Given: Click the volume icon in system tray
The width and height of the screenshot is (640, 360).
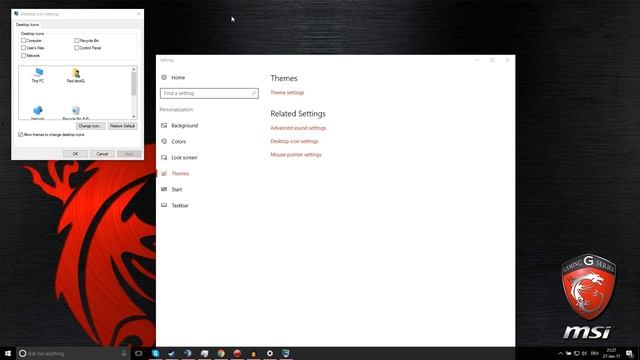Looking at the screenshot, I should pos(584,353).
